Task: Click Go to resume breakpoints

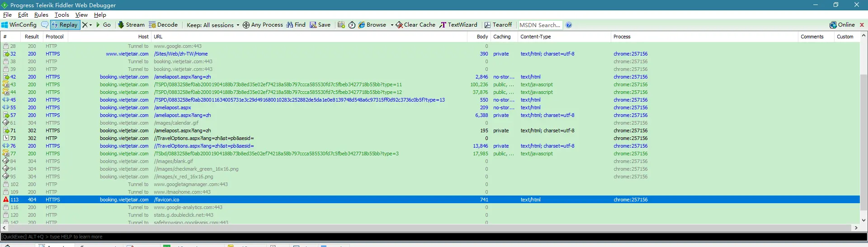Action: (x=104, y=25)
